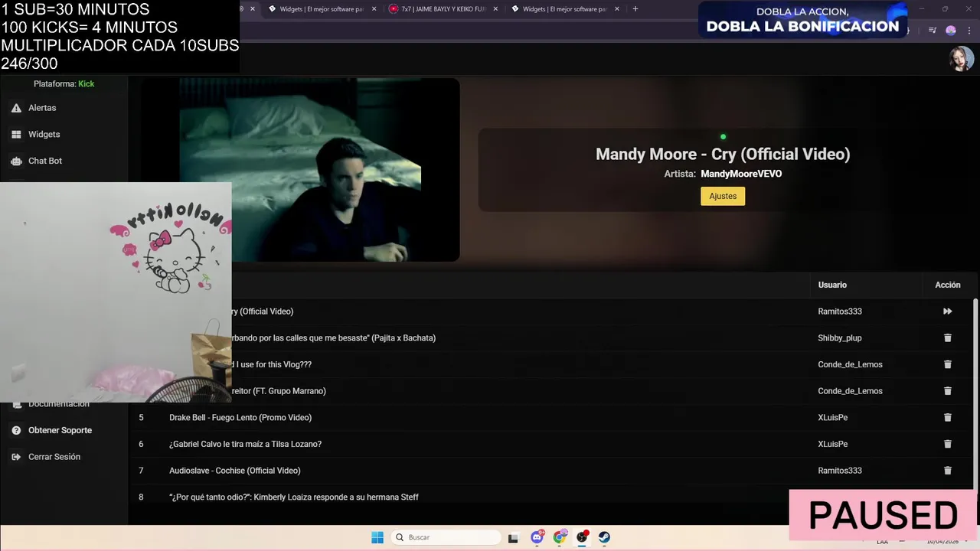The image size is (980, 551).
Task: Open the browser three-dot menu
Action: (x=969, y=31)
